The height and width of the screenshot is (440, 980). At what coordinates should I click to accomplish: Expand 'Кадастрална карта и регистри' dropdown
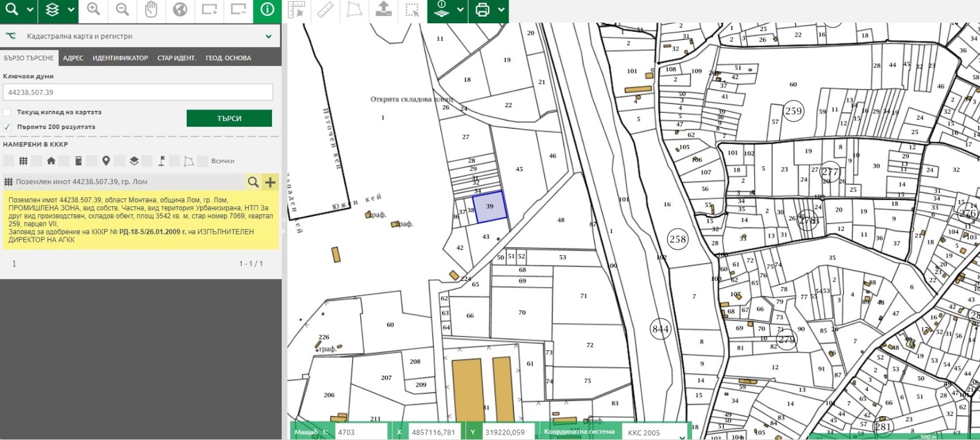(268, 37)
